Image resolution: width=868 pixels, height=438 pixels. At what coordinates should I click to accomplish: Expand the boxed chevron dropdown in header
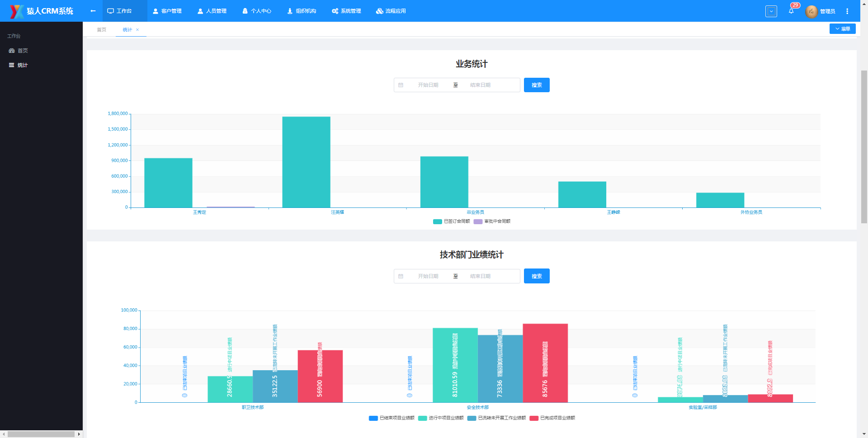point(771,11)
